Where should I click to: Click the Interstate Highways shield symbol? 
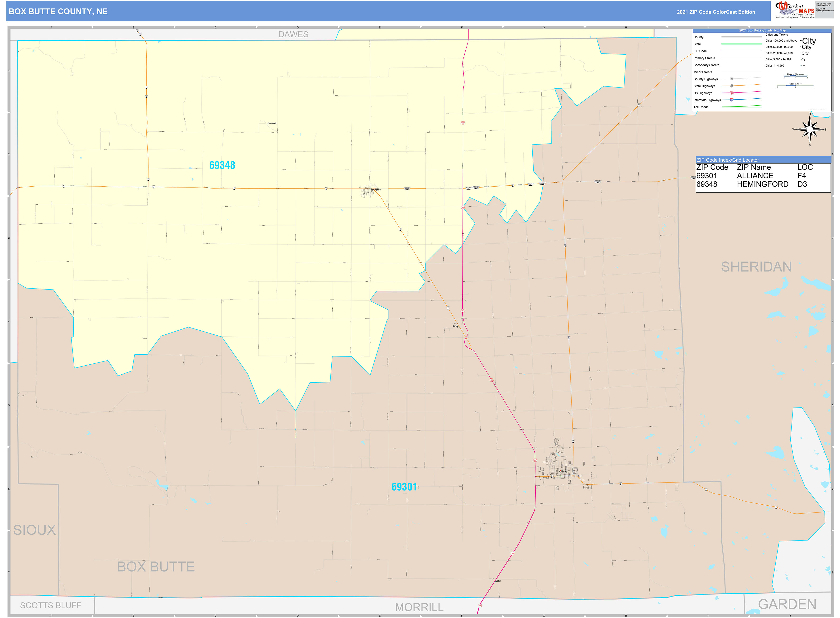732,100
